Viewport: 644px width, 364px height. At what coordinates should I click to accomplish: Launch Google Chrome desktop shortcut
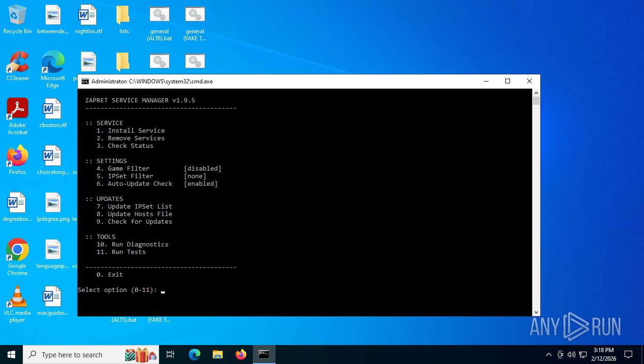pos(18,257)
